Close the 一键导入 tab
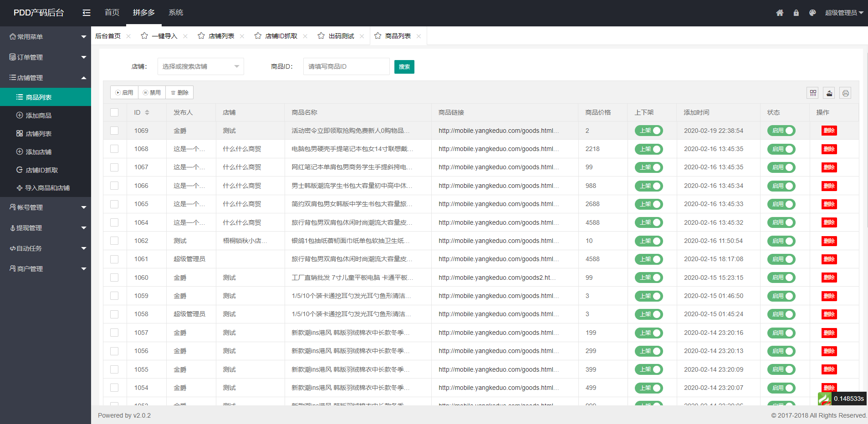Image resolution: width=868 pixels, height=424 pixels. [x=185, y=36]
